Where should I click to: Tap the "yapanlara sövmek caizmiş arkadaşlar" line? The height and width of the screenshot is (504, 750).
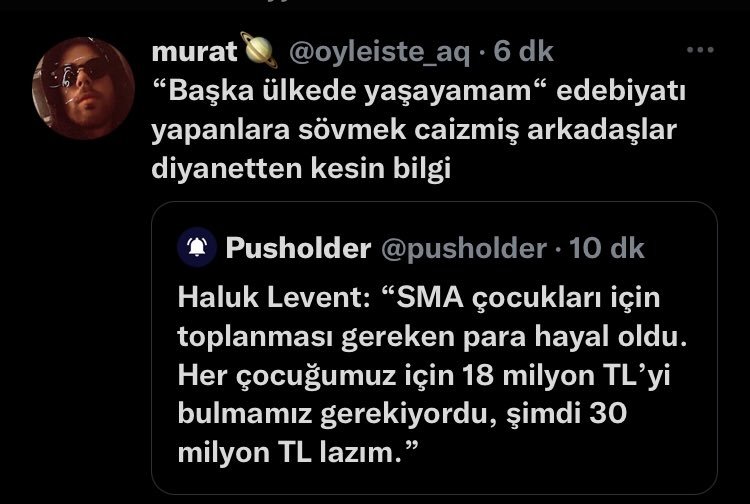point(400,129)
